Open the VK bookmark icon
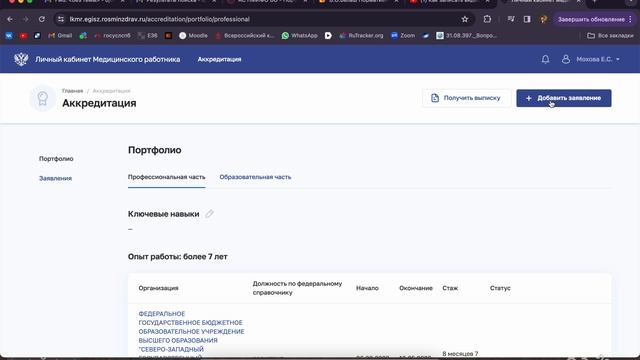The height and width of the screenshot is (360, 640). [x=9, y=36]
